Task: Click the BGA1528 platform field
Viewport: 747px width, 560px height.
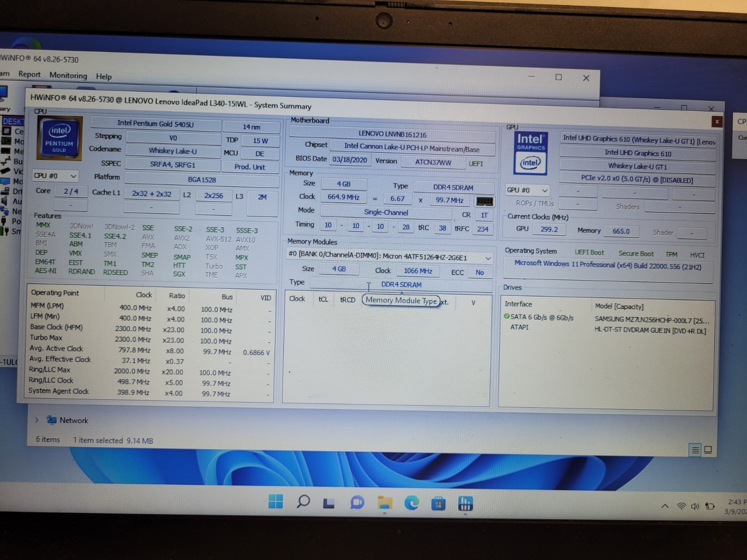Action: [x=202, y=179]
